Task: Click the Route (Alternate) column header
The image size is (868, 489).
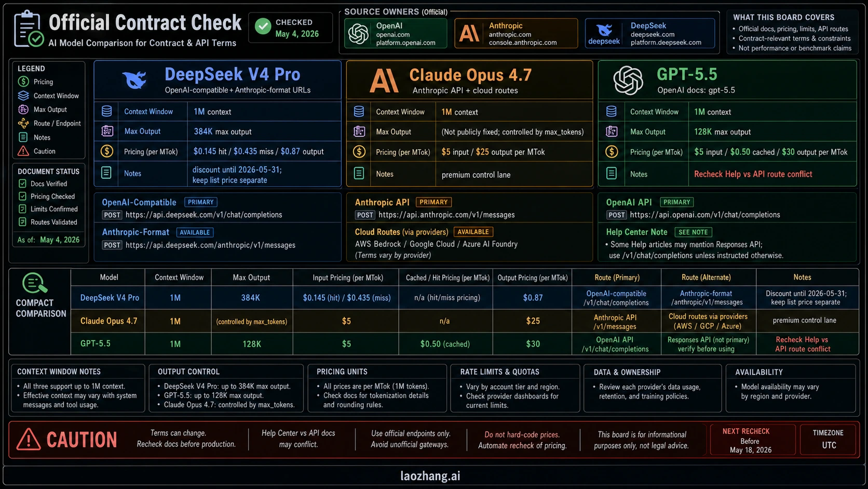Action: [706, 277]
